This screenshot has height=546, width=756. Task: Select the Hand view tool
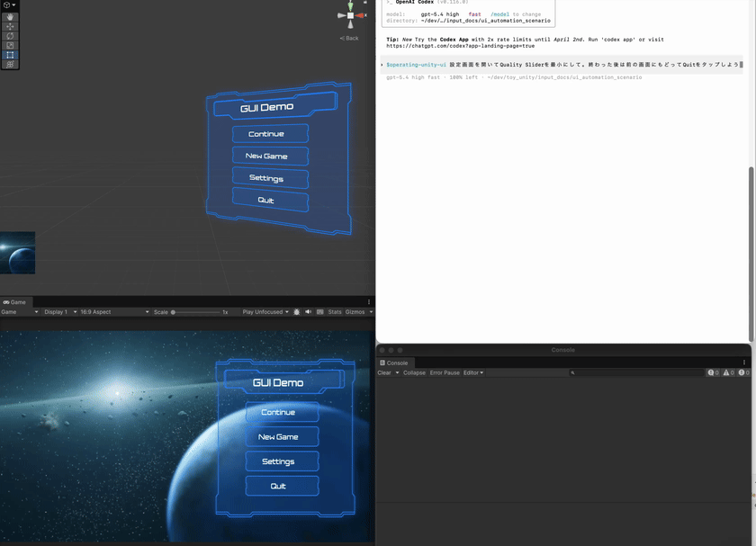pyautogui.click(x=10, y=17)
